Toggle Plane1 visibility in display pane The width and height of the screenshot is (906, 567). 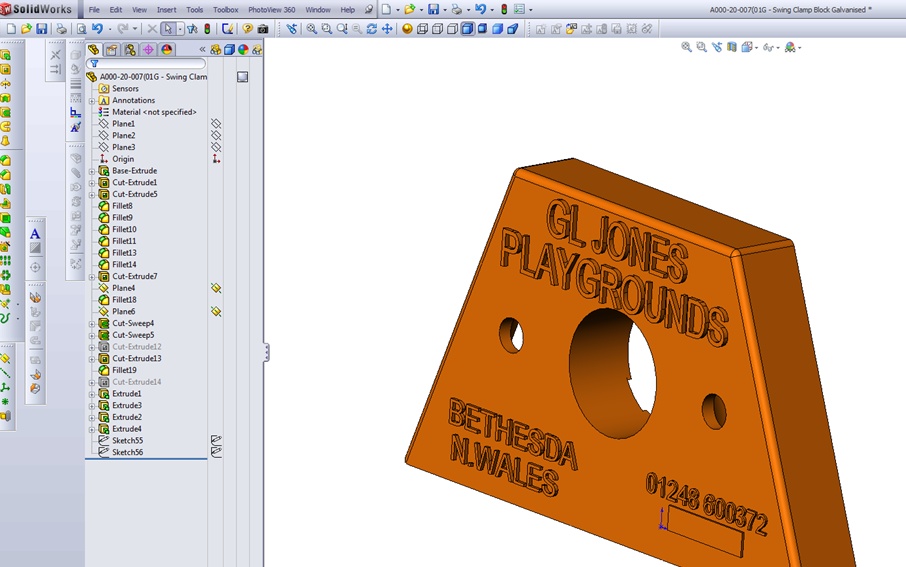(x=216, y=124)
